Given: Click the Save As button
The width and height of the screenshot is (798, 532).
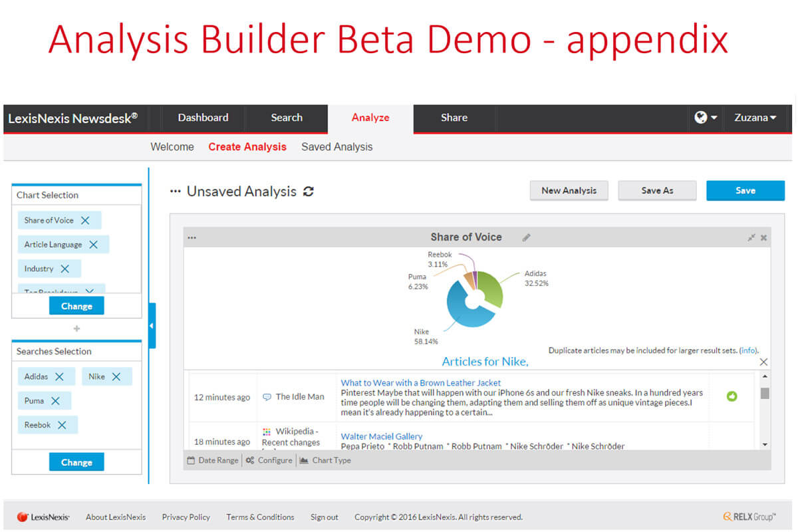Looking at the screenshot, I should tap(657, 191).
